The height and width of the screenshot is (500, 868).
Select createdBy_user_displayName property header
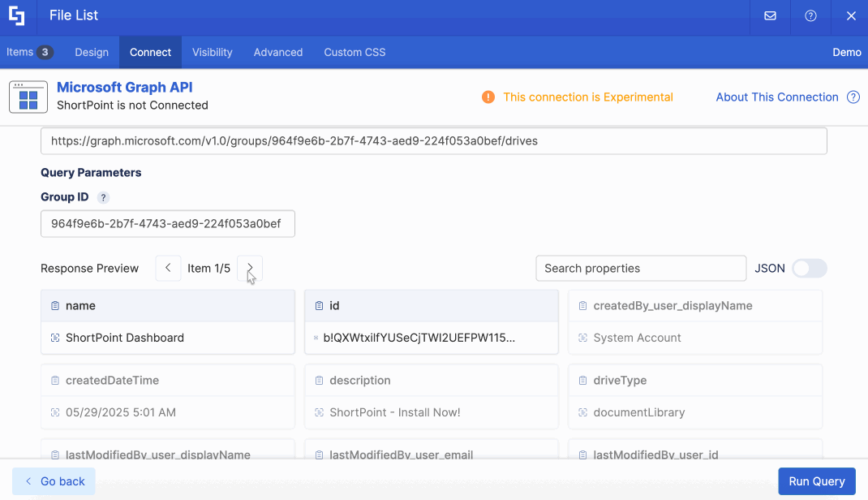point(695,306)
